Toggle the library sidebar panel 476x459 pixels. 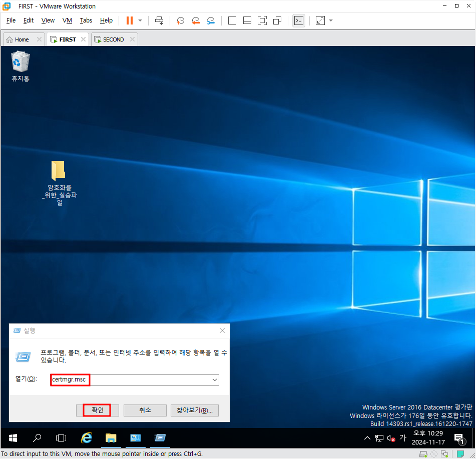point(232,20)
